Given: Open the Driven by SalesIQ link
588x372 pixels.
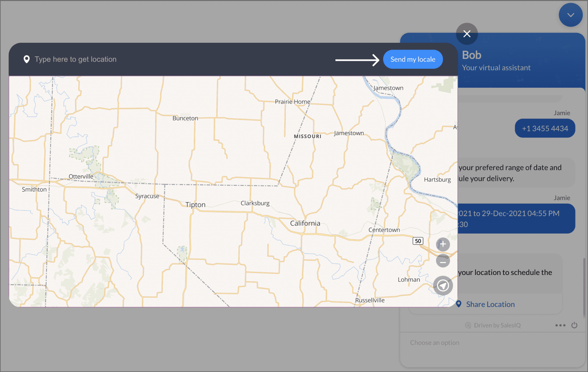Looking at the screenshot, I should coord(497,325).
